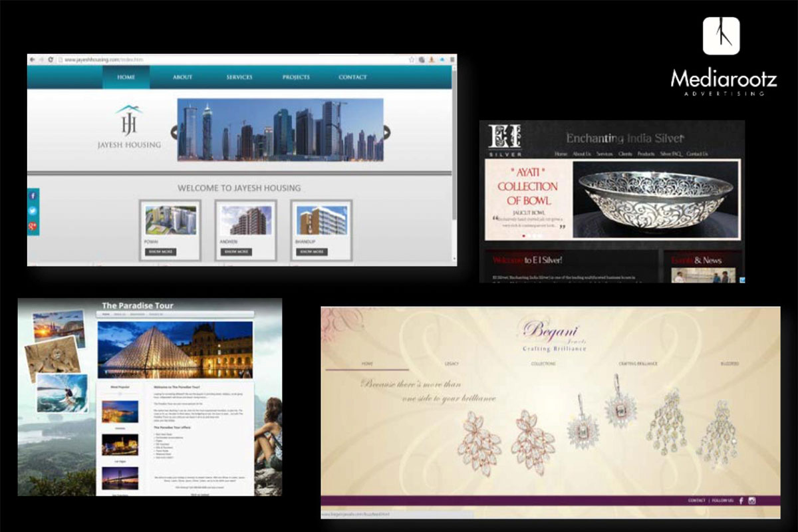Click the Google Plus share icon
Viewport: 798px width, 532px height.
(x=32, y=227)
